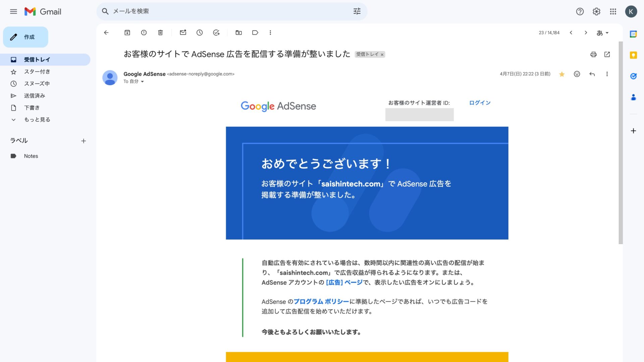Print this email using the printer icon
Image resolution: width=644 pixels, height=362 pixels.
593,54
